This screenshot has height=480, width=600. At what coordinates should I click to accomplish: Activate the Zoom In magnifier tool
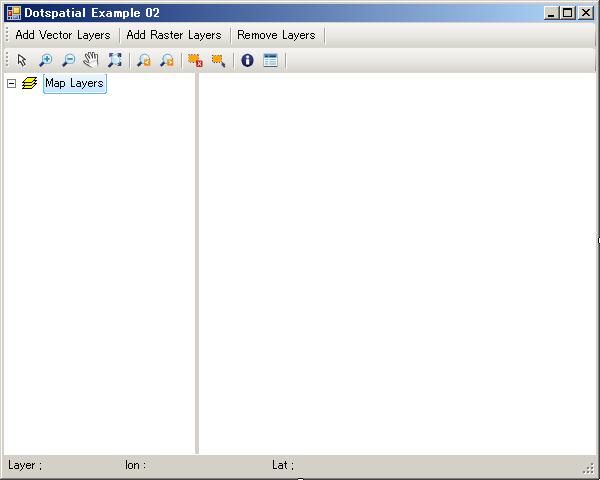click(45, 61)
